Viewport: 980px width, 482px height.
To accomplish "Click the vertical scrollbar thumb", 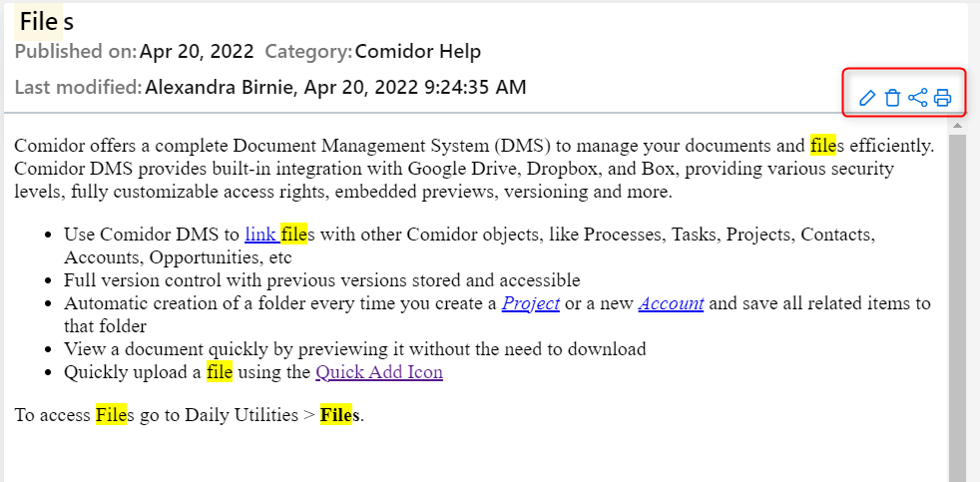I will [957, 299].
